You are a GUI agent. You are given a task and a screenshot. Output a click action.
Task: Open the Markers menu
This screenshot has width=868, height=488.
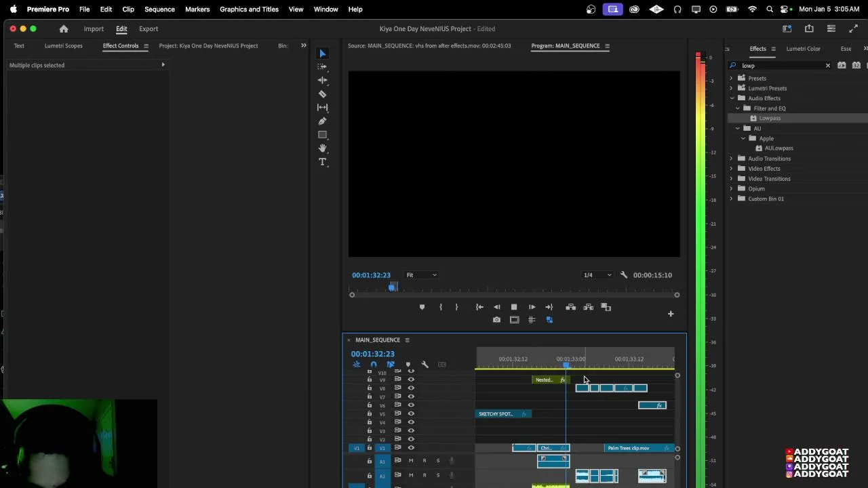tap(197, 9)
